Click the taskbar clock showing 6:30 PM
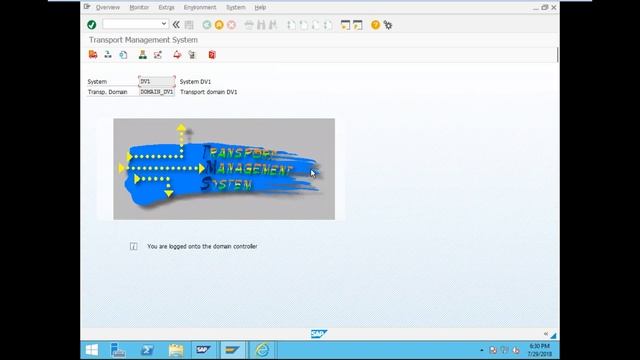 click(x=540, y=350)
